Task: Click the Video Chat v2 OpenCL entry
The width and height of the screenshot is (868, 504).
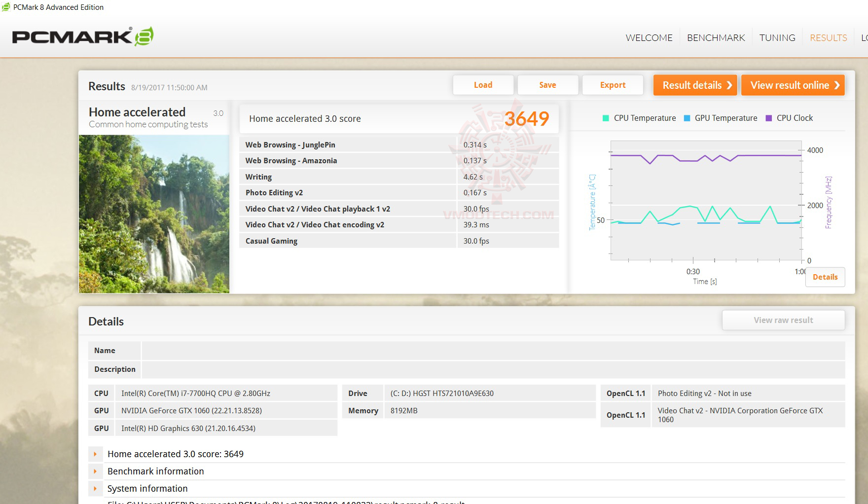Action: pyautogui.click(x=740, y=415)
